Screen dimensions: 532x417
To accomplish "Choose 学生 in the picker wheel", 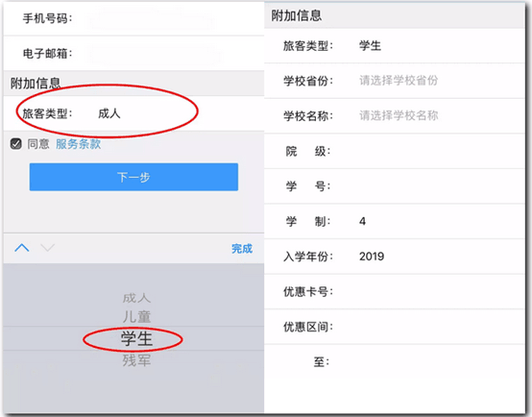I will click(136, 338).
